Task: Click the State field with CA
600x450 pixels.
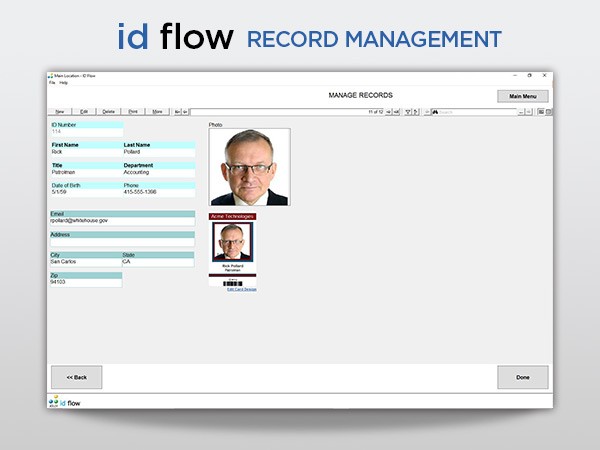Action: pos(158,262)
